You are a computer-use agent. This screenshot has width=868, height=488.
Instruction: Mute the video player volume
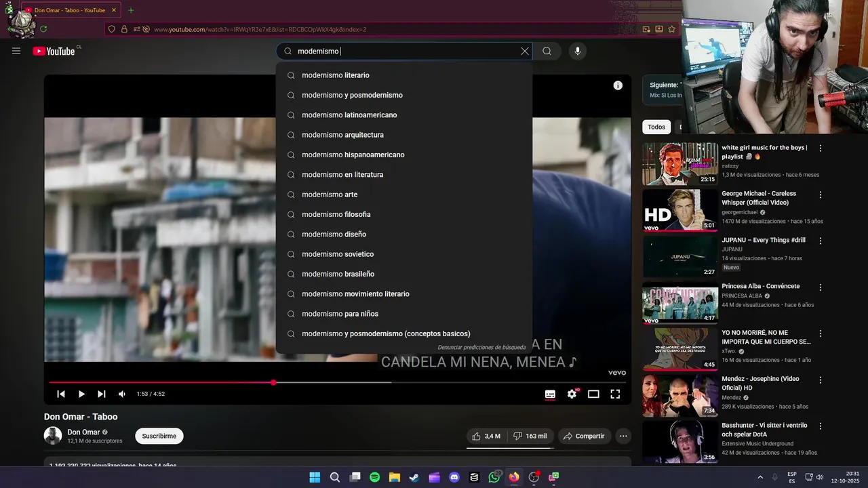(122, 394)
